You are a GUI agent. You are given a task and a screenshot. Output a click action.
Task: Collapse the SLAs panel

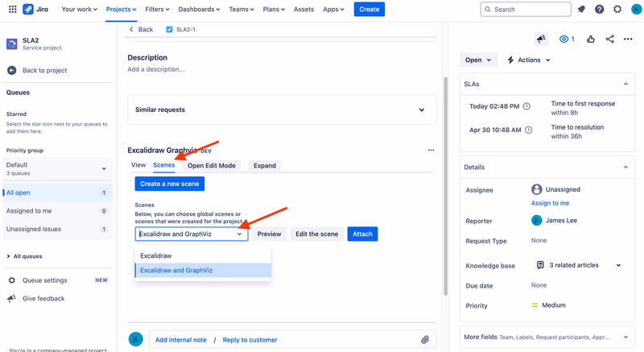coord(625,84)
